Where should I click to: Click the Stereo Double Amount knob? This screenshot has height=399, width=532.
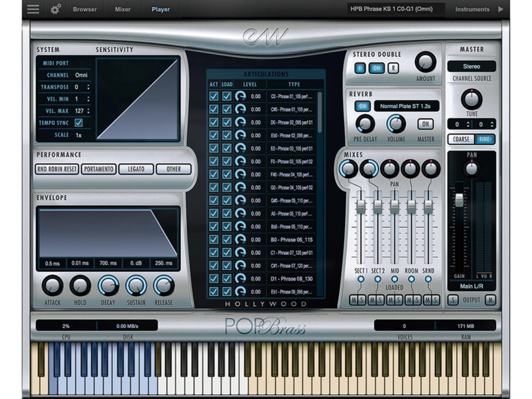tap(426, 62)
